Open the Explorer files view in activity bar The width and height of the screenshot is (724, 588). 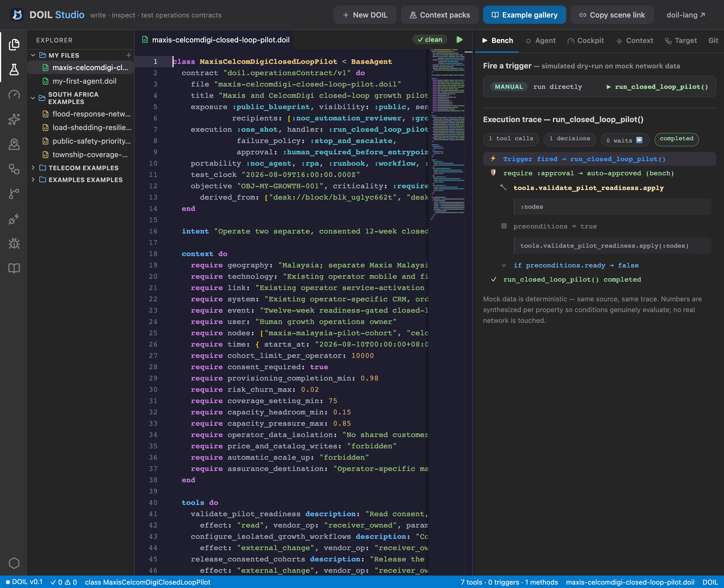pos(14,44)
